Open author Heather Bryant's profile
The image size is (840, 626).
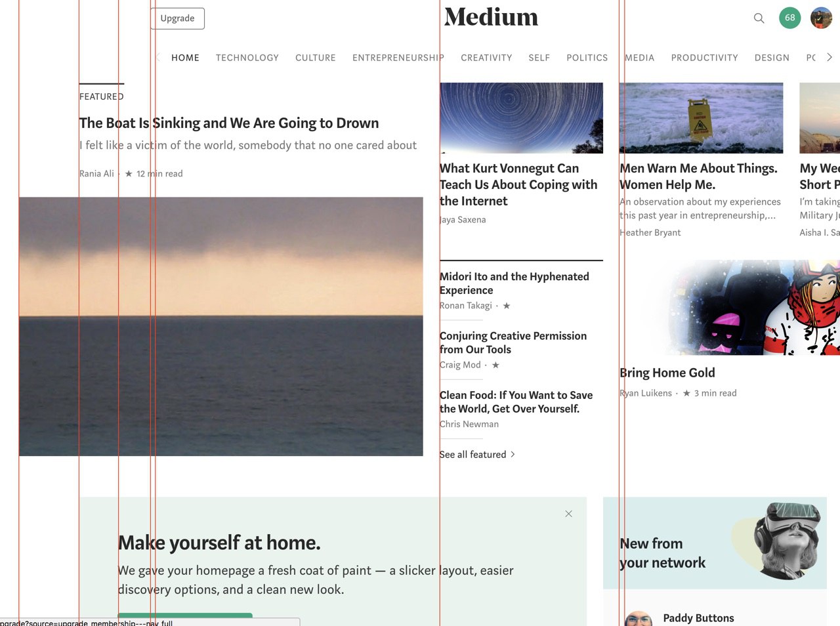pos(650,233)
